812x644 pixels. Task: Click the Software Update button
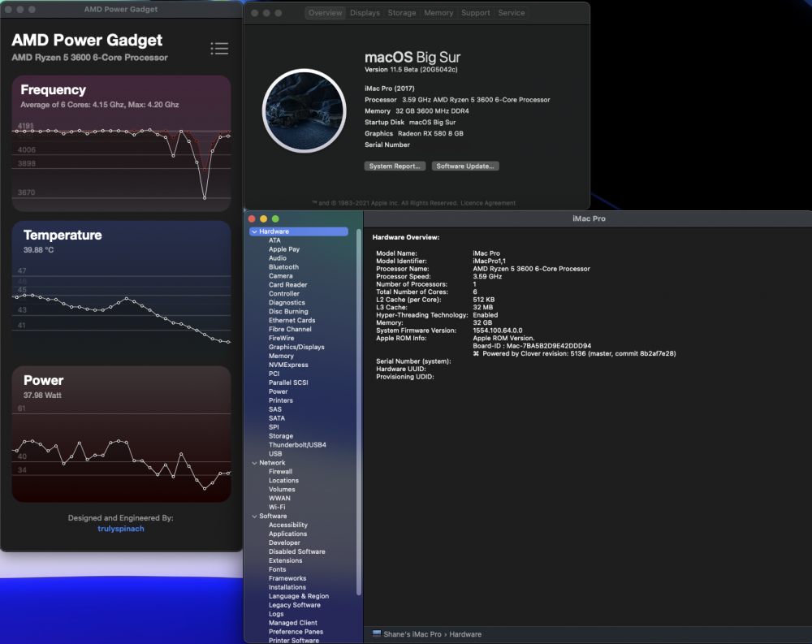point(465,166)
